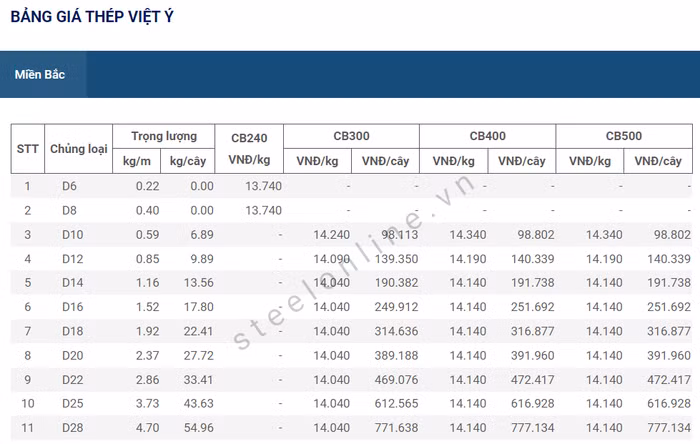Click the D12 CB300 price 14.090
Screen dimensions: 700x444
(332, 259)
